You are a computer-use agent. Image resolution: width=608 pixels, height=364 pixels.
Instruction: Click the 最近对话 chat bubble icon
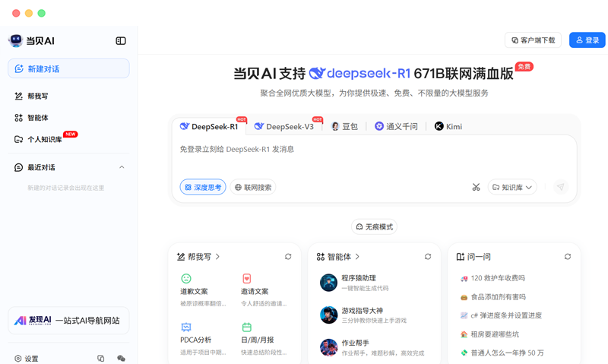click(x=18, y=167)
